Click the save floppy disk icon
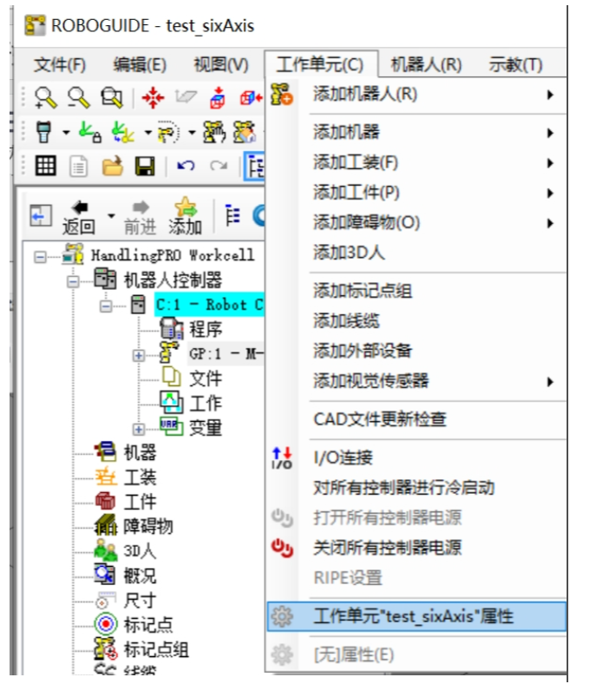 pos(145,166)
